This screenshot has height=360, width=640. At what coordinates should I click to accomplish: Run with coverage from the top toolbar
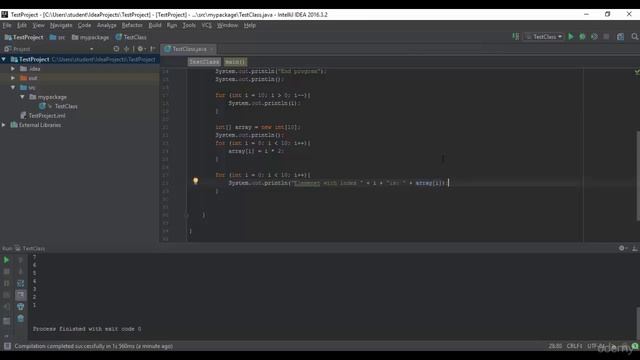pyautogui.click(x=594, y=37)
